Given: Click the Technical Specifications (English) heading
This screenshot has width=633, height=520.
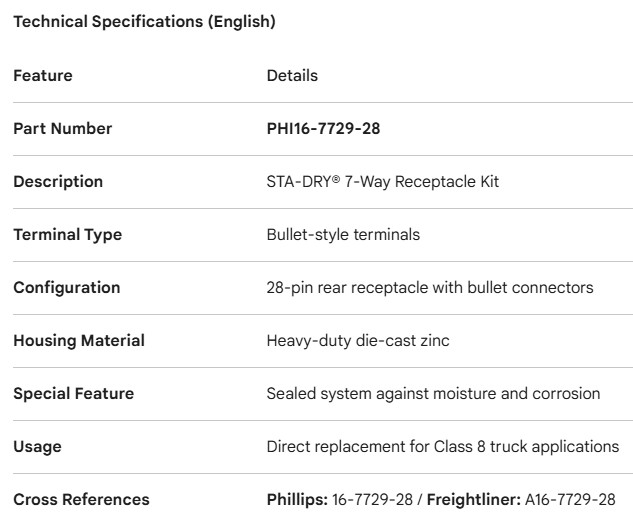Looking at the screenshot, I should [x=144, y=22].
